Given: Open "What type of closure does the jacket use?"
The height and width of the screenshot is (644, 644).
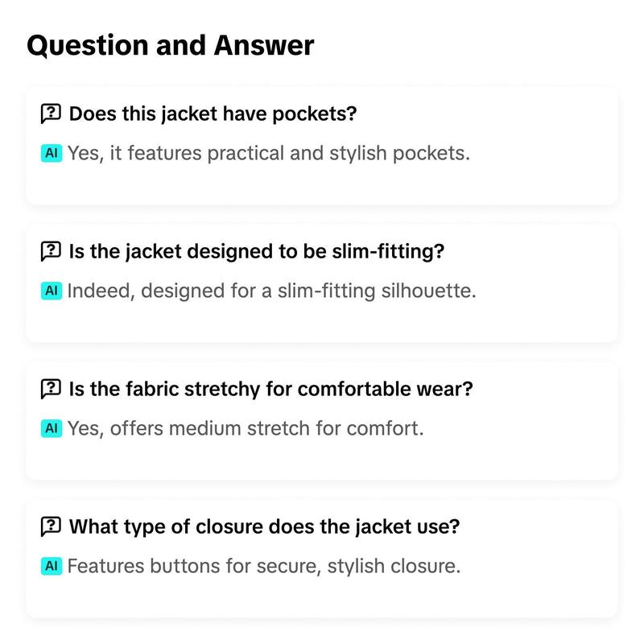Looking at the screenshot, I should [x=264, y=526].
